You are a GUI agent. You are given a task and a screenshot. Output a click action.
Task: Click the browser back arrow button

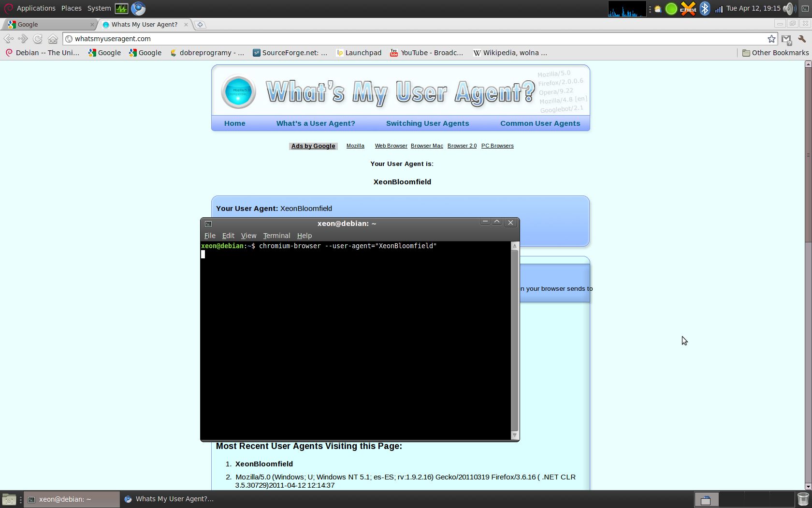8,39
